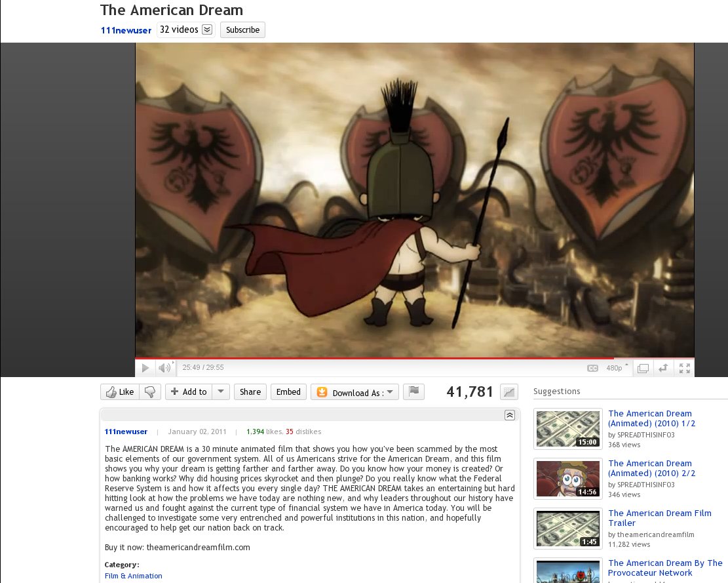Flag this video as inappropriate
728x583 pixels.
(x=413, y=392)
